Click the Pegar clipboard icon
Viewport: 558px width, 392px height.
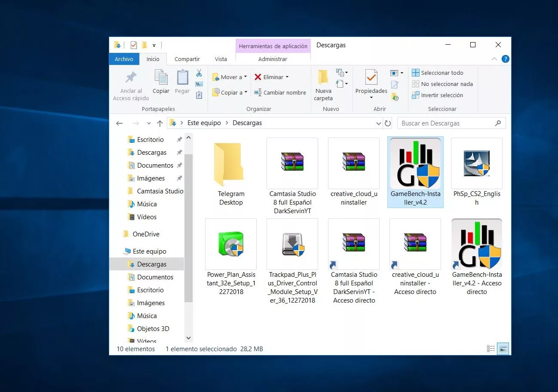[x=182, y=77]
